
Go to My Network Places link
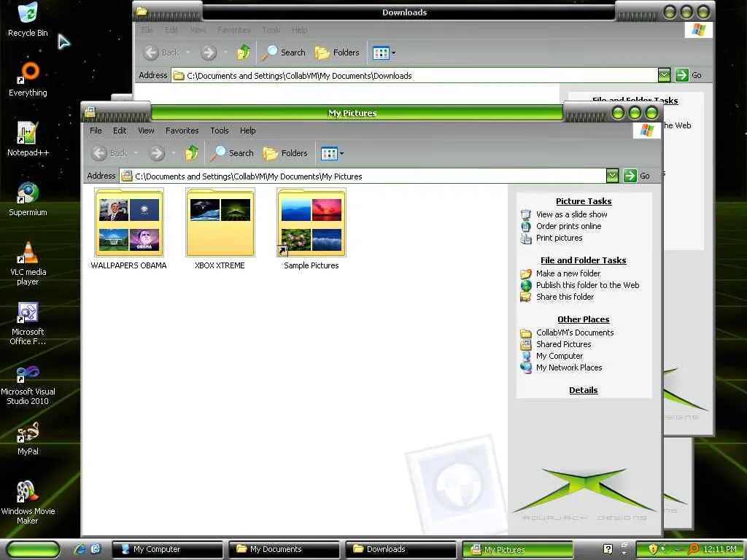569,367
